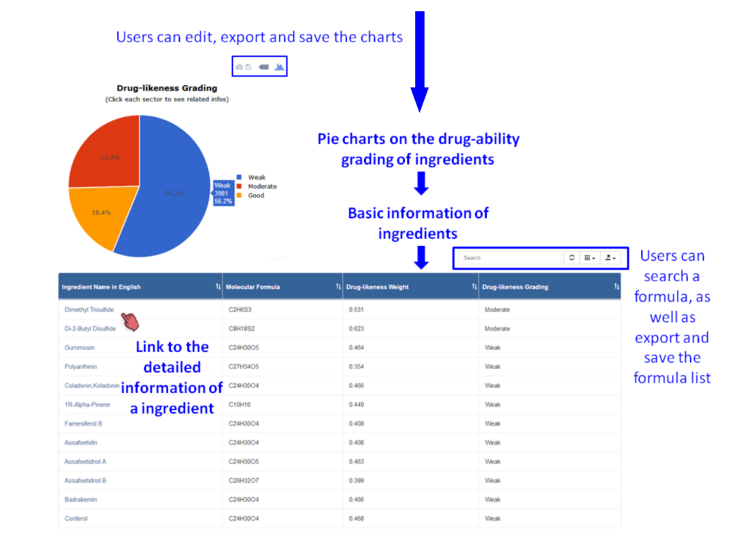Toggle the Moderate legend entry
The image size is (756, 542).
[261, 187]
